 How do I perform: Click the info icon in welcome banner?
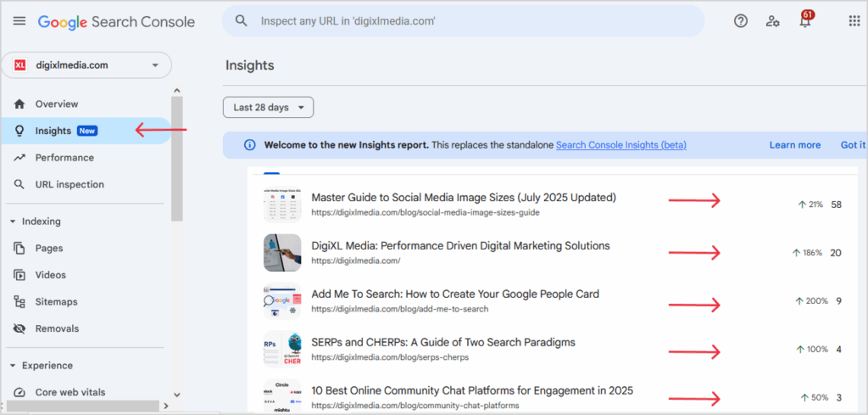click(250, 145)
